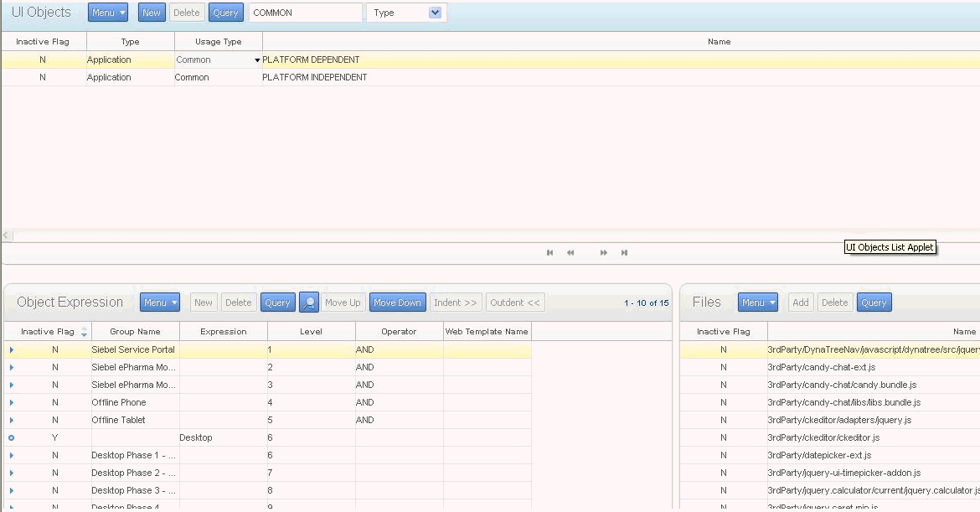The image size is (980, 512).
Task: Expand the Siebel Service Portal row arrow
Action: pos(11,350)
